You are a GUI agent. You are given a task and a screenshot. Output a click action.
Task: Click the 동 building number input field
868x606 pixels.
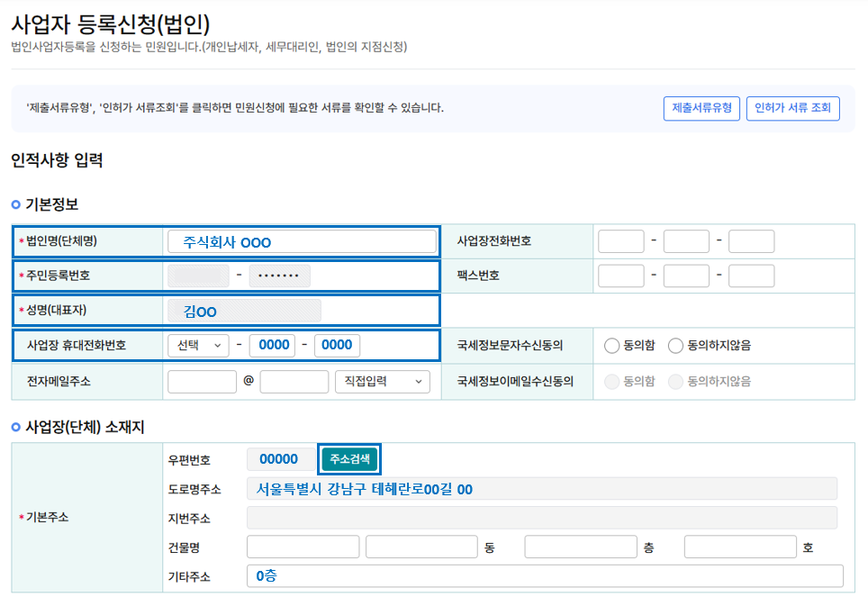coord(421,547)
